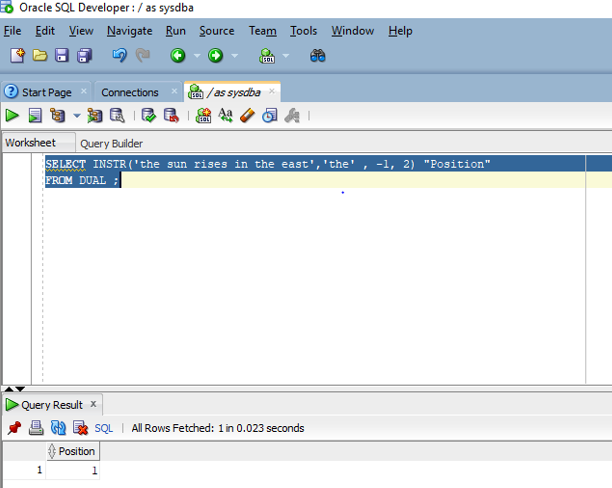Close the '/ as sysdba' tab
The height and width of the screenshot is (488, 612).
click(x=272, y=91)
